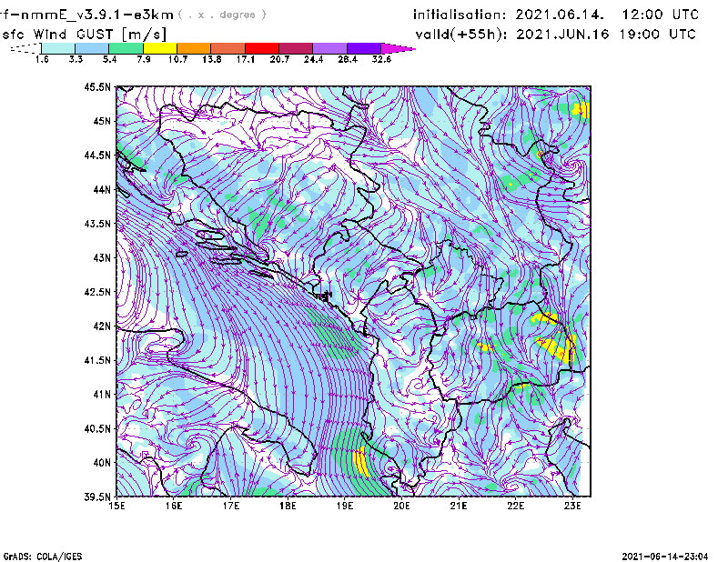This screenshot has width=728, height=562.
Task: Click the '19:00 UTC' valid time
Action: tap(657, 35)
